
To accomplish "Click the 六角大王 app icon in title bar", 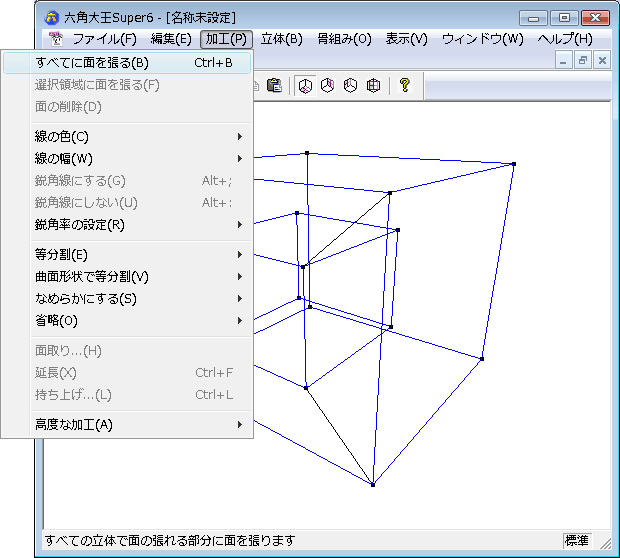I will pos(52,17).
